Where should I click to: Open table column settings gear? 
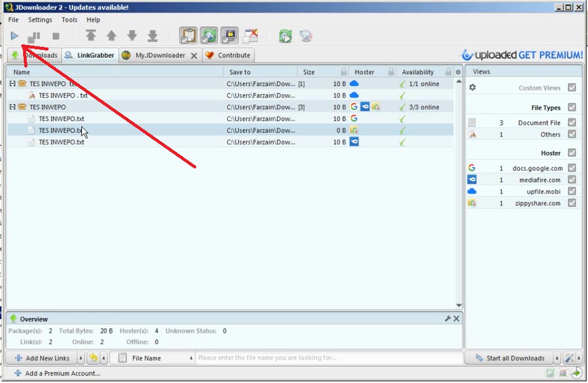(458, 72)
